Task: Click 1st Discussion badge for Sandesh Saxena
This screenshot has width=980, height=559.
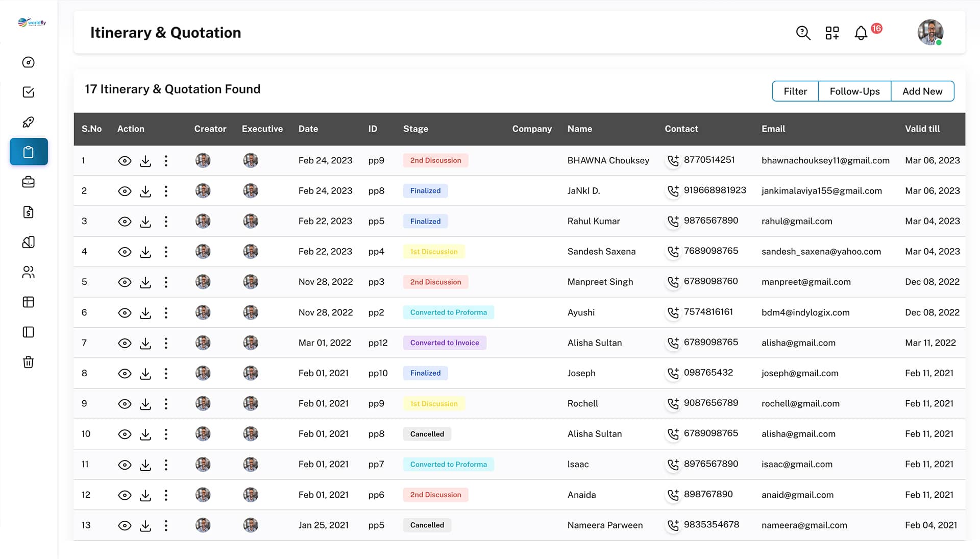Action: 434,252
